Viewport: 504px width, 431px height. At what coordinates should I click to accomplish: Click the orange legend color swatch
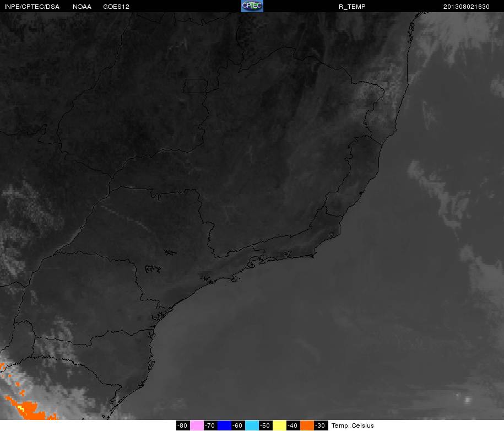click(x=307, y=425)
